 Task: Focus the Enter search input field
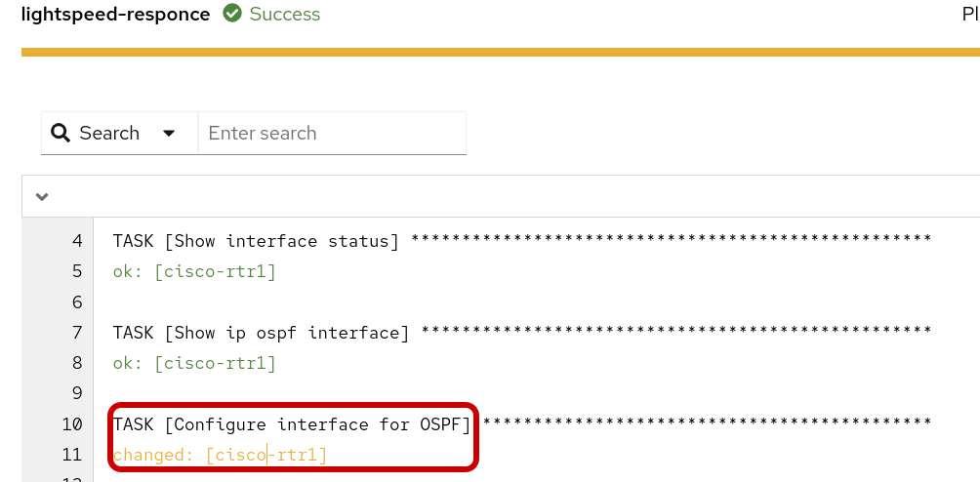(332, 134)
